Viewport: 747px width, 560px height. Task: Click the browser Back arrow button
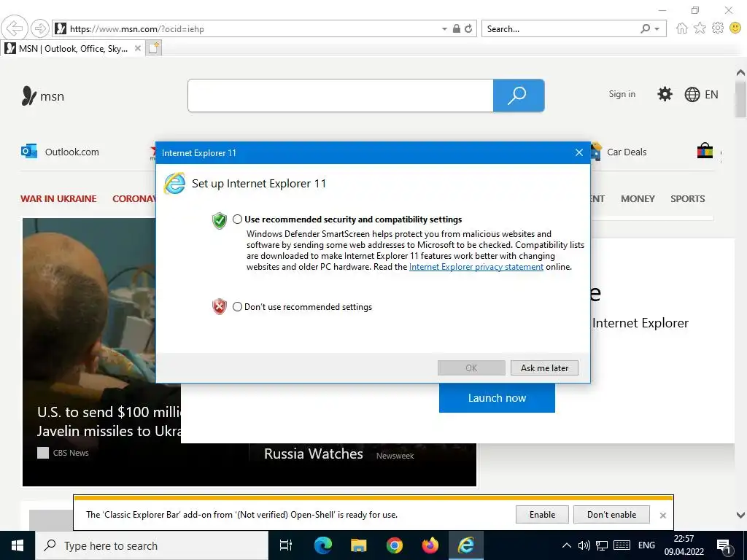pos(15,28)
